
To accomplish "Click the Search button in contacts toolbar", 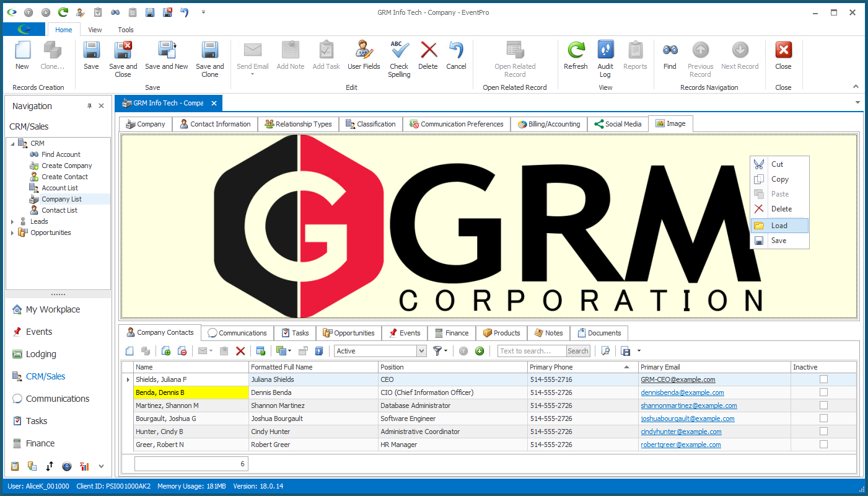I will click(578, 351).
